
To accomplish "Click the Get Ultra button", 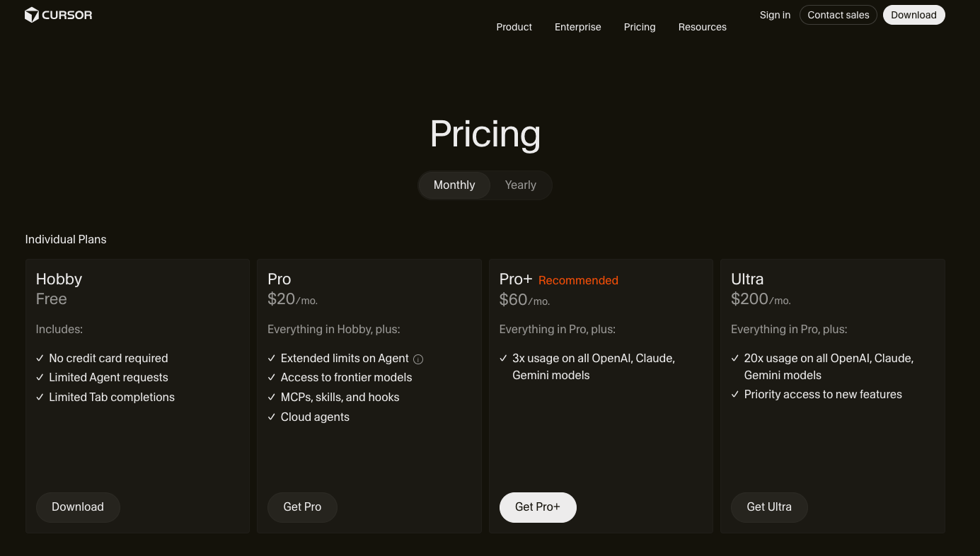I will (x=769, y=507).
